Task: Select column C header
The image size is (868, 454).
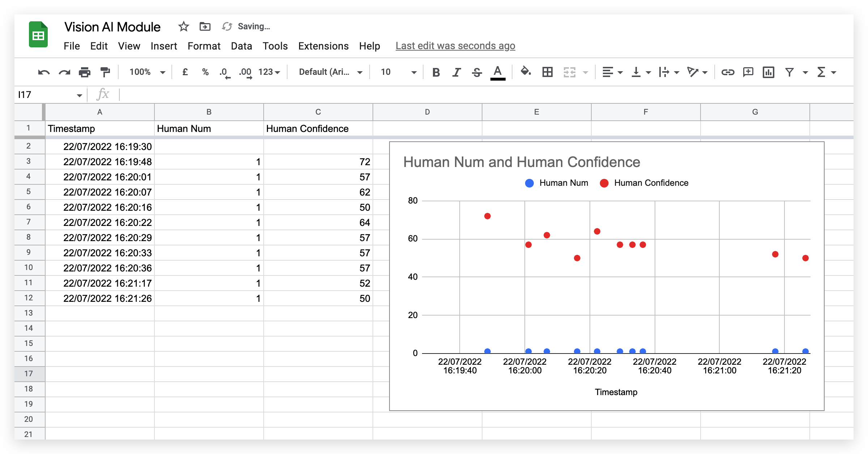Action: pyautogui.click(x=318, y=112)
